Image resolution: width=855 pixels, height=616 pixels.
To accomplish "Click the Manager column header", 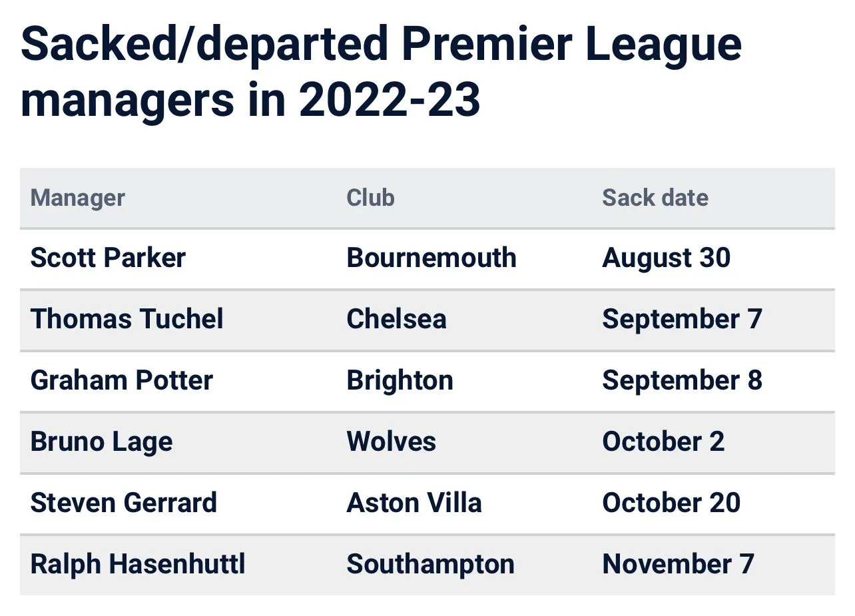I will click(x=77, y=198).
